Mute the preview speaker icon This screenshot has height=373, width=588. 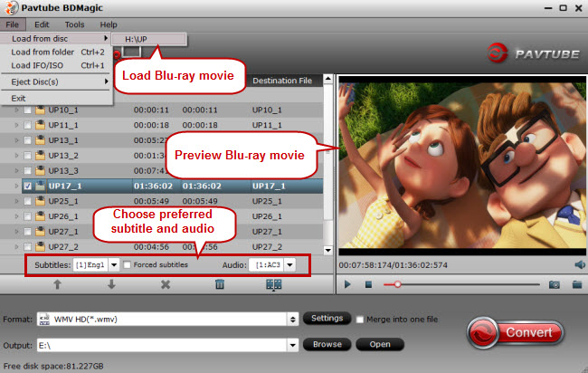(580, 265)
